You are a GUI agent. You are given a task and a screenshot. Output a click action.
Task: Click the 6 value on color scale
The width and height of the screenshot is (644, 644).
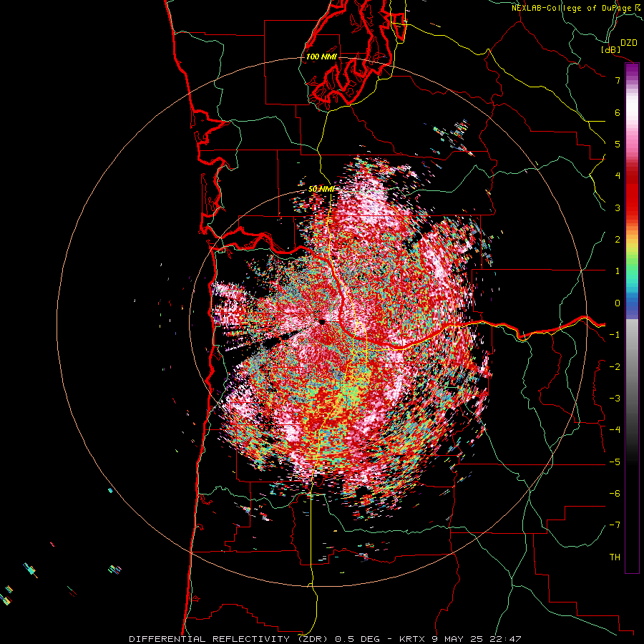pyautogui.click(x=618, y=112)
